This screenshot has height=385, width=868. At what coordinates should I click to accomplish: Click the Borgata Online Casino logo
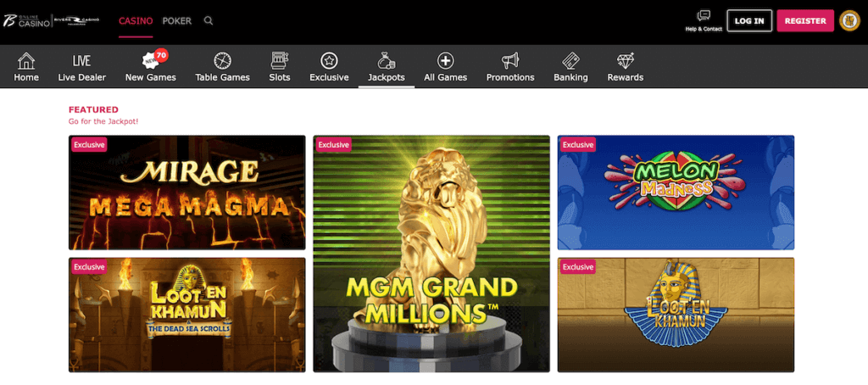pos(25,21)
